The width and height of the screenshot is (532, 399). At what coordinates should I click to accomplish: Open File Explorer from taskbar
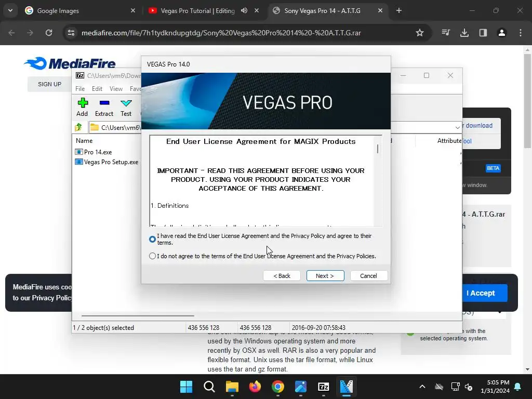(x=232, y=387)
